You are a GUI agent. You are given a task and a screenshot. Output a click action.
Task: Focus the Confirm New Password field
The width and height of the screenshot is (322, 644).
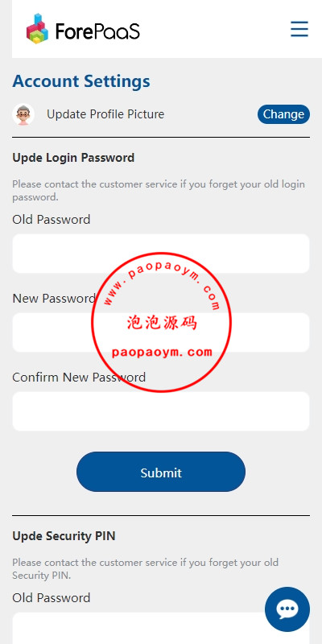click(161, 411)
